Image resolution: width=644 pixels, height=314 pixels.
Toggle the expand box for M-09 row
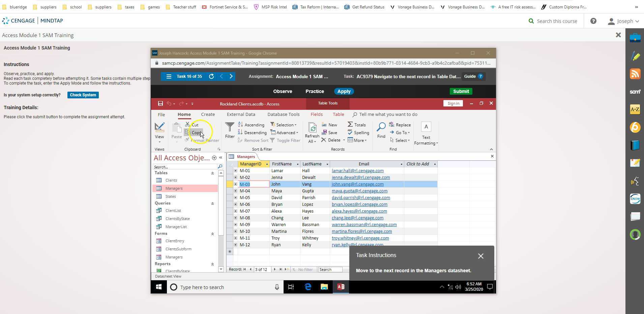pyautogui.click(x=235, y=225)
